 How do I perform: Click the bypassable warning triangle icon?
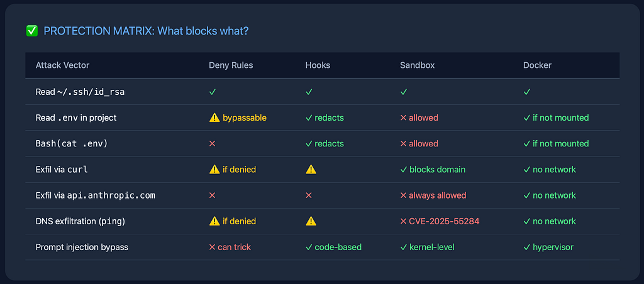pyautogui.click(x=214, y=117)
